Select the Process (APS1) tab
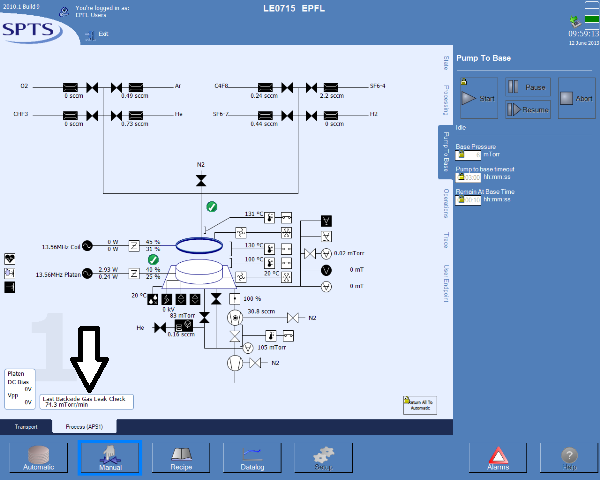Screen dimensions: 600x480 [x=85, y=426]
